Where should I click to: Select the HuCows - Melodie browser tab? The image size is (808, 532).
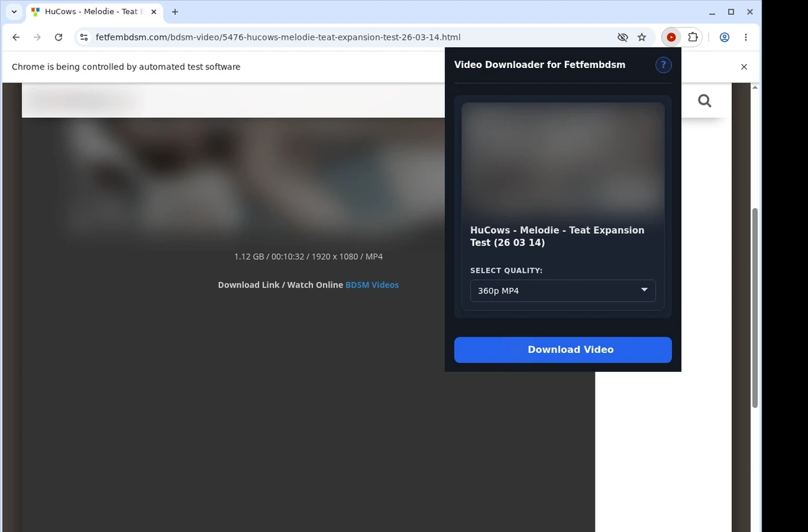coord(94,11)
